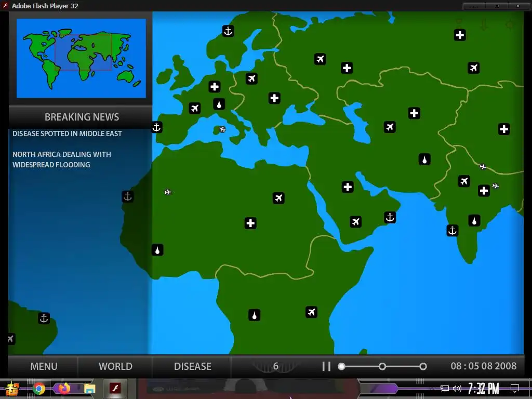Select the dimmed West Africa anchor icon
Viewport: 532px width, 399px height.
[128, 196]
